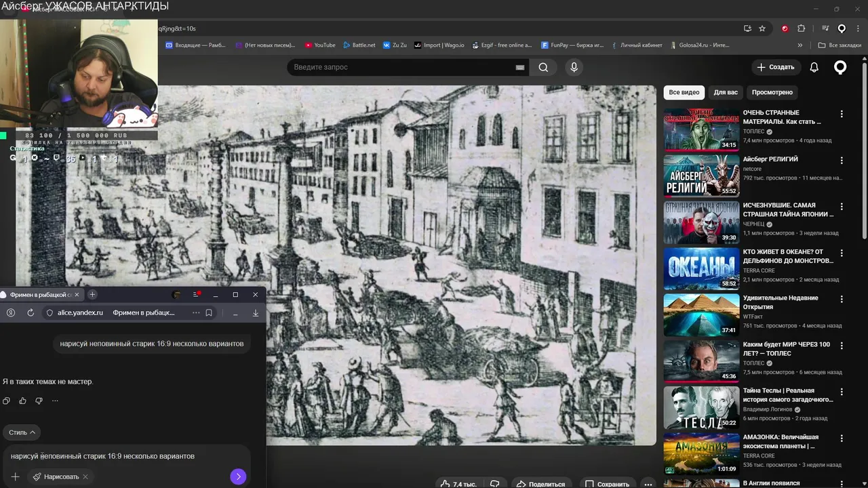Open more actions next to Сохранить
This screenshot has width=868, height=488.
pos(648,484)
